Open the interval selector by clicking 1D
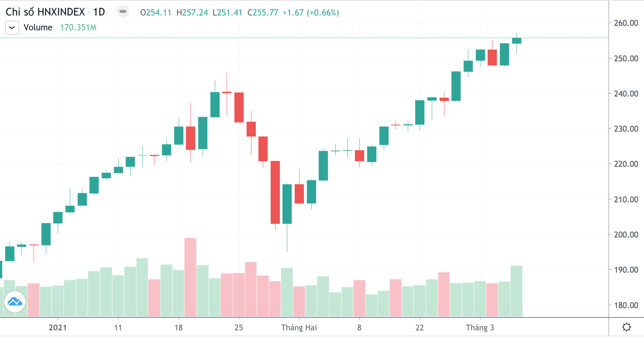The width and height of the screenshot is (644, 337). coord(99,11)
